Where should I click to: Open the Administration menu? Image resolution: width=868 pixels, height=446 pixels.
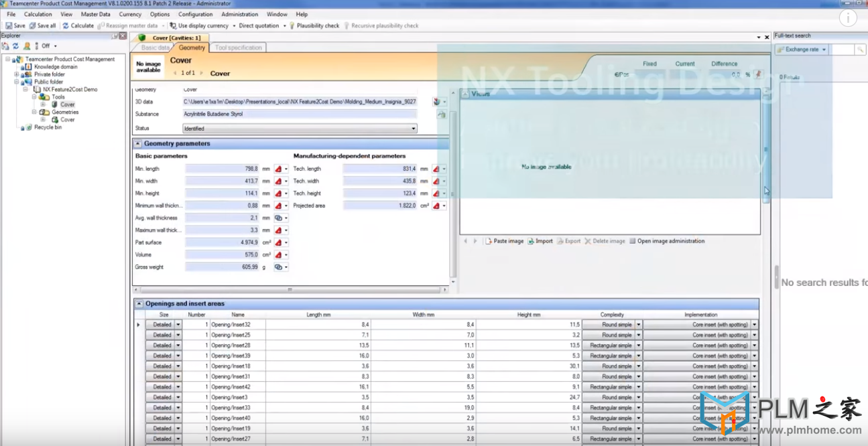[239, 14]
